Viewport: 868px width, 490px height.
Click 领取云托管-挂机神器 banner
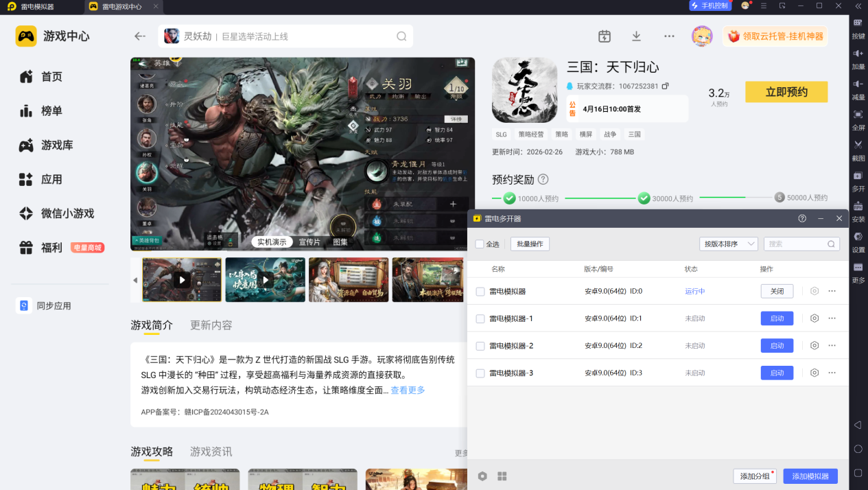(x=775, y=36)
